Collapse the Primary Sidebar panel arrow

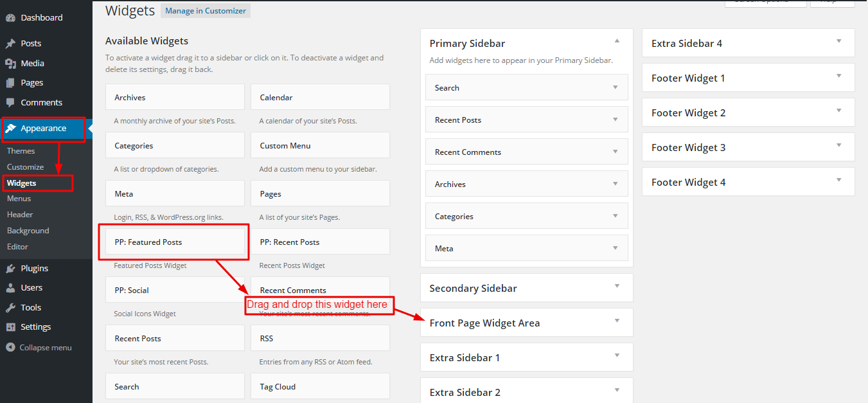pyautogui.click(x=617, y=40)
